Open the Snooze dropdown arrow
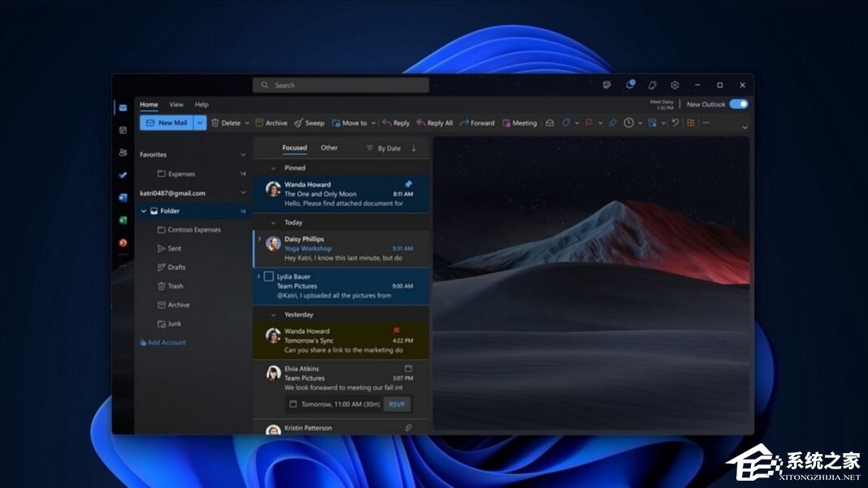868x488 pixels. pos(640,123)
